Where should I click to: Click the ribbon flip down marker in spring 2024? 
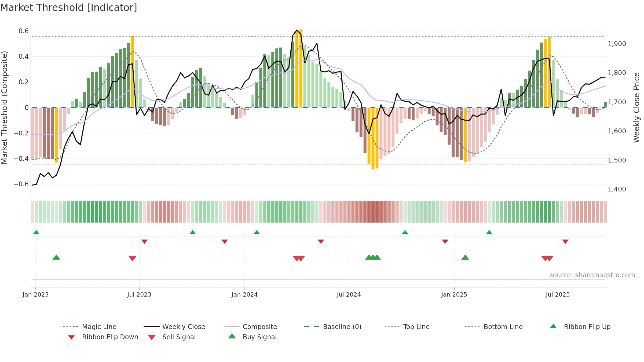point(321,242)
